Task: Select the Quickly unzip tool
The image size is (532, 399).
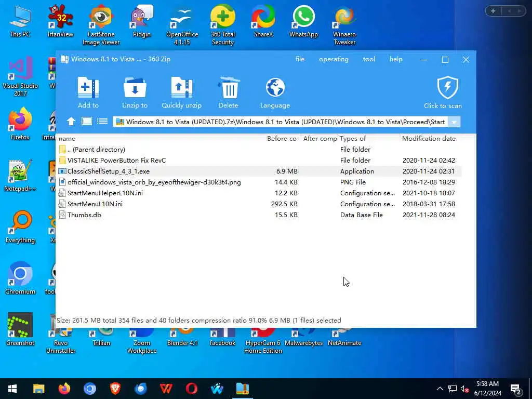Action: (x=181, y=92)
